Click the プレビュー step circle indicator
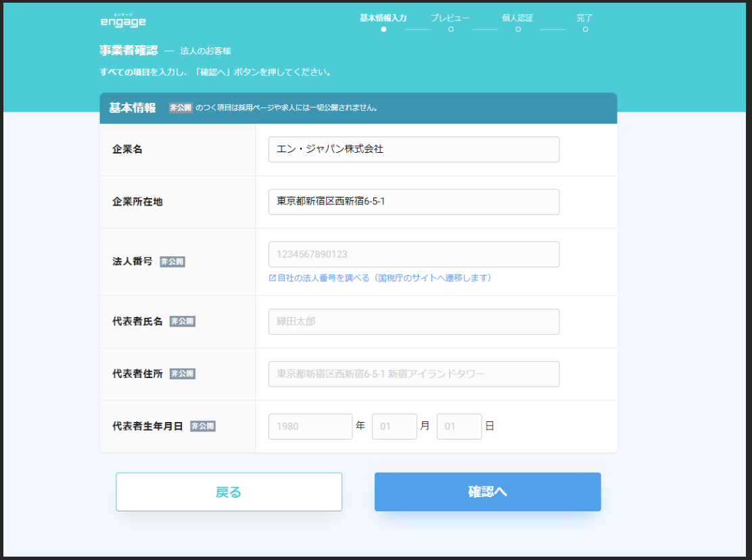Screen dimensions: 752x560 pos(450,30)
